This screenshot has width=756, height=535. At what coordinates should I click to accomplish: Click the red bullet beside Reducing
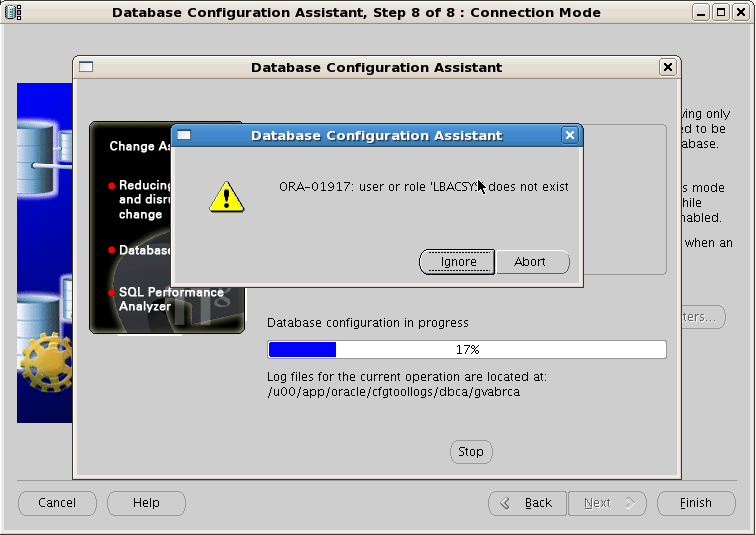click(x=111, y=185)
